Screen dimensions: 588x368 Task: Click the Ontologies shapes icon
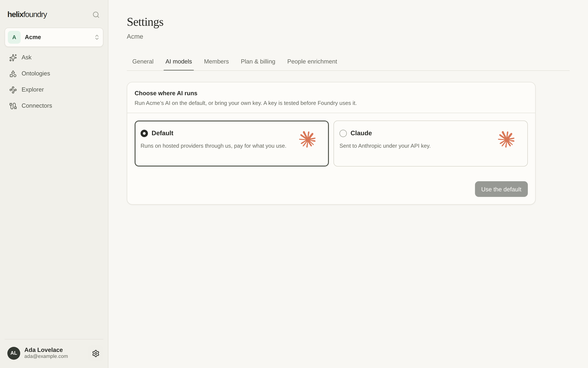(13, 74)
